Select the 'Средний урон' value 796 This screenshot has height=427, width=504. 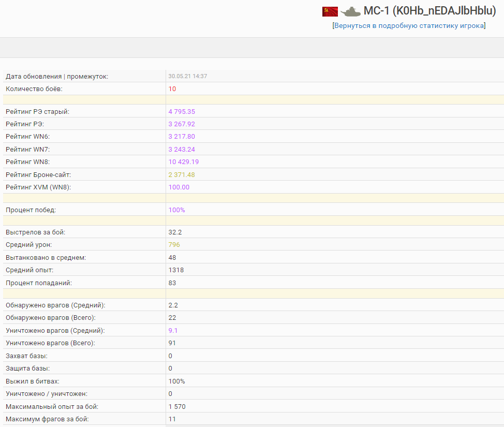tap(174, 245)
